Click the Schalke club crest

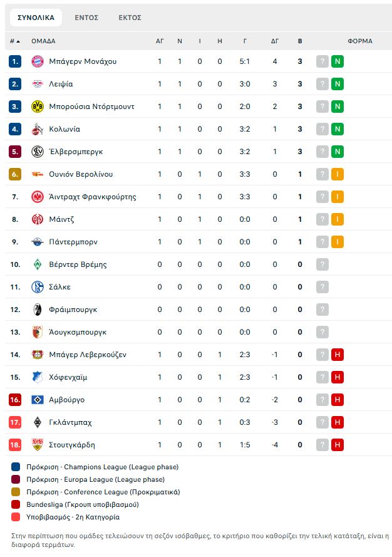(38, 287)
